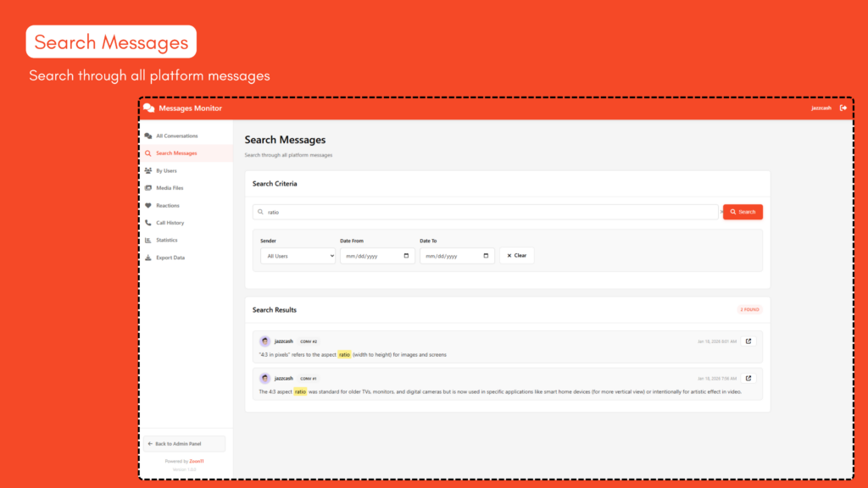The width and height of the screenshot is (868, 488).
Task: Open Export Data in sidebar
Action: click(170, 258)
